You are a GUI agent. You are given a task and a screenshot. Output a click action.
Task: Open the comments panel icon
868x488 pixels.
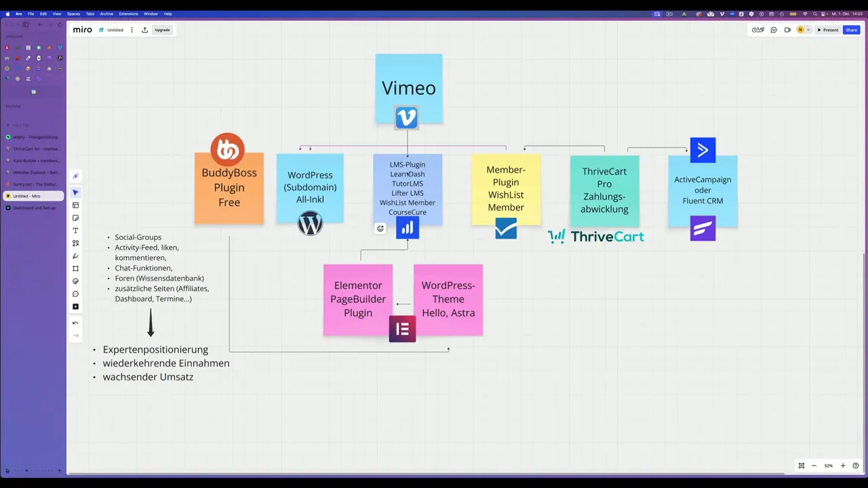tap(773, 30)
